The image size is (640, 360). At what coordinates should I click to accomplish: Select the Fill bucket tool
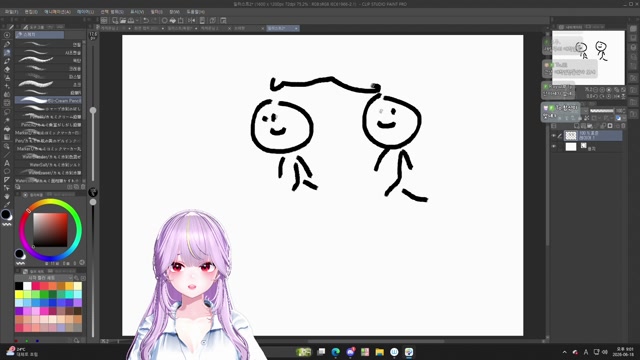(7, 129)
